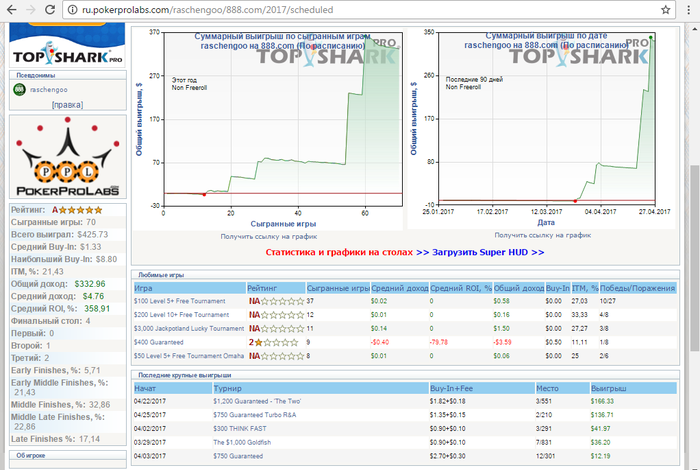Click left 'Получить ссылку на график' link

pos(269,237)
